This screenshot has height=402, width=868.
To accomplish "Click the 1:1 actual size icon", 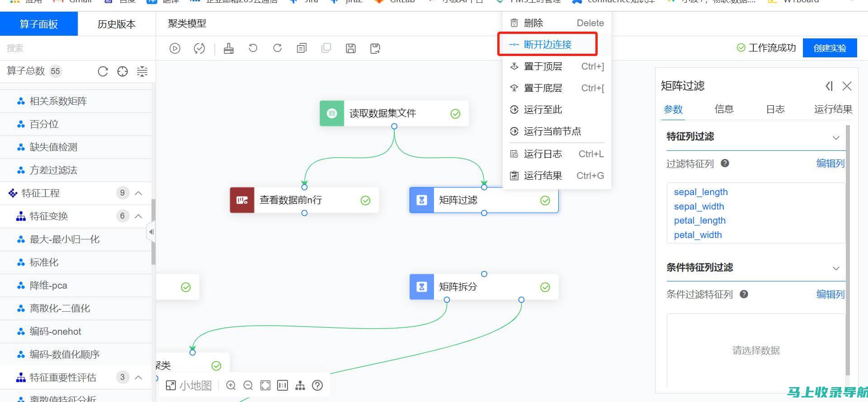I will coord(283,385).
